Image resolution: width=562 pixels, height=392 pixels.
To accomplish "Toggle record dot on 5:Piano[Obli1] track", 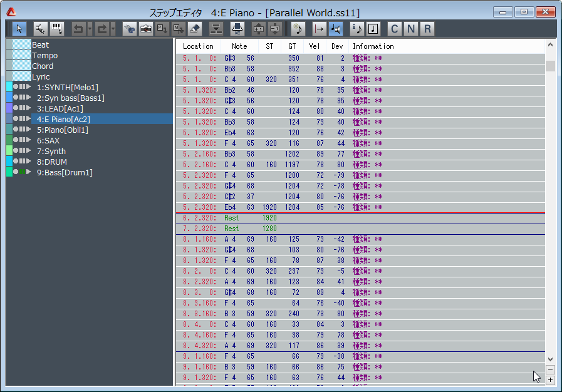I will (x=16, y=129).
